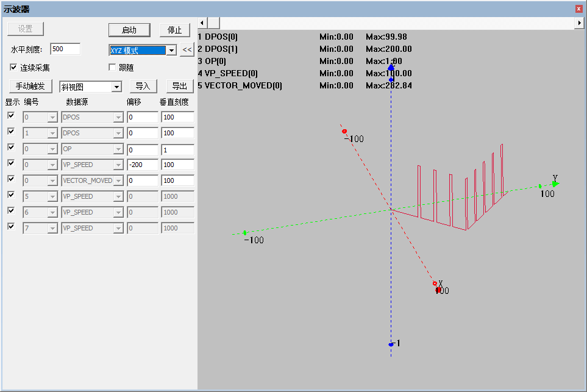This screenshot has height=392, width=587.
Task: Click the 数据源 column header
Action: click(77, 102)
